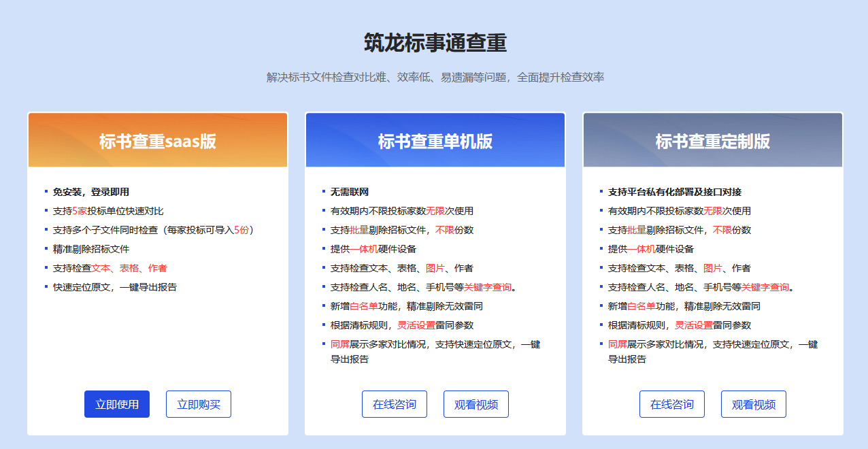
Task: Click the bold line 支持平台私有化部署及接口对接
Action: 675,192
